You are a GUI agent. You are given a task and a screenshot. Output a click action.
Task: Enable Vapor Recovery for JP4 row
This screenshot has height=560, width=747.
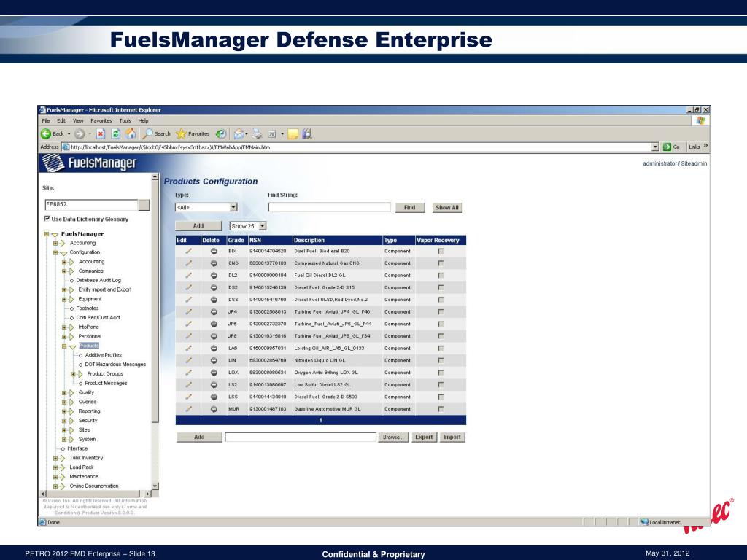[441, 311]
